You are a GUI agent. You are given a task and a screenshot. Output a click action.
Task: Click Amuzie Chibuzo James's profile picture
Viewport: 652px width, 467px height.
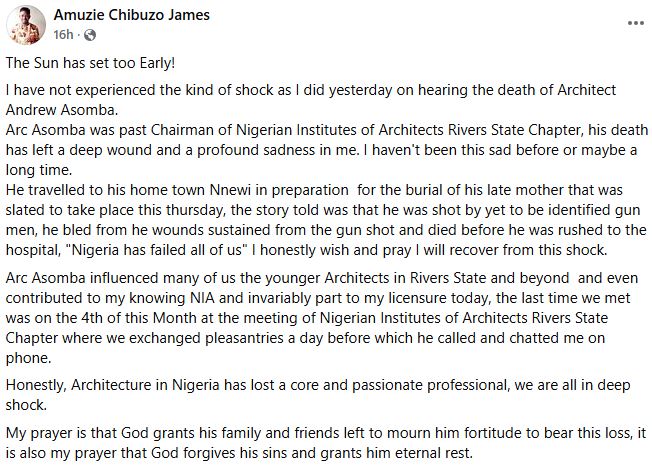pyautogui.click(x=23, y=23)
